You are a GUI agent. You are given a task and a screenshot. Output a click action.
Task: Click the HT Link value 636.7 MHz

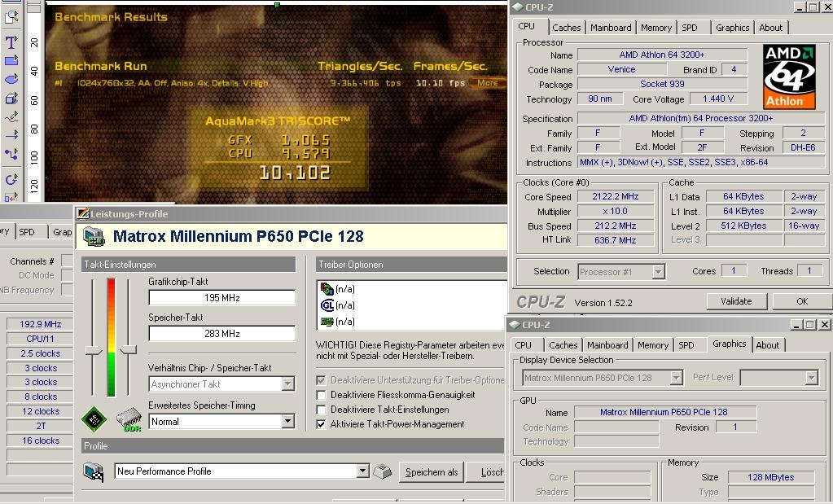(616, 240)
